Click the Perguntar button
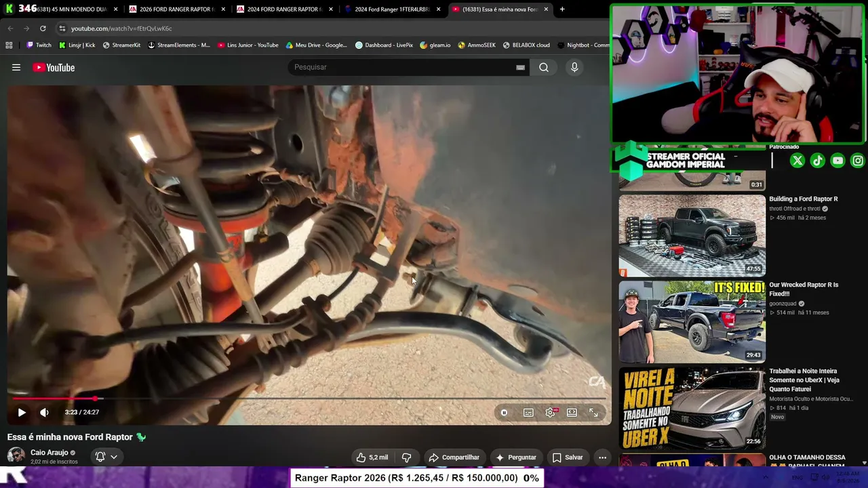 point(516,457)
